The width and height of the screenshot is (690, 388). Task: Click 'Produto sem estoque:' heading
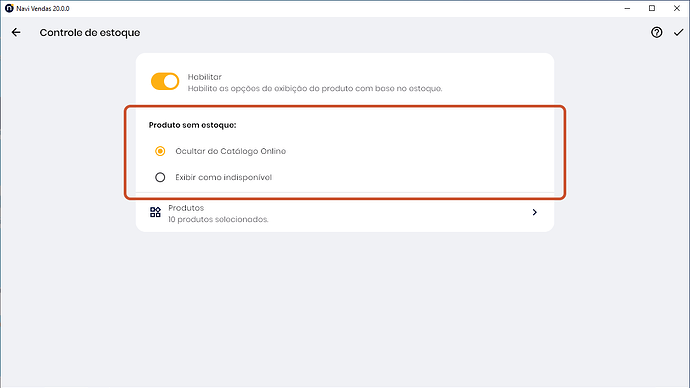pos(192,125)
